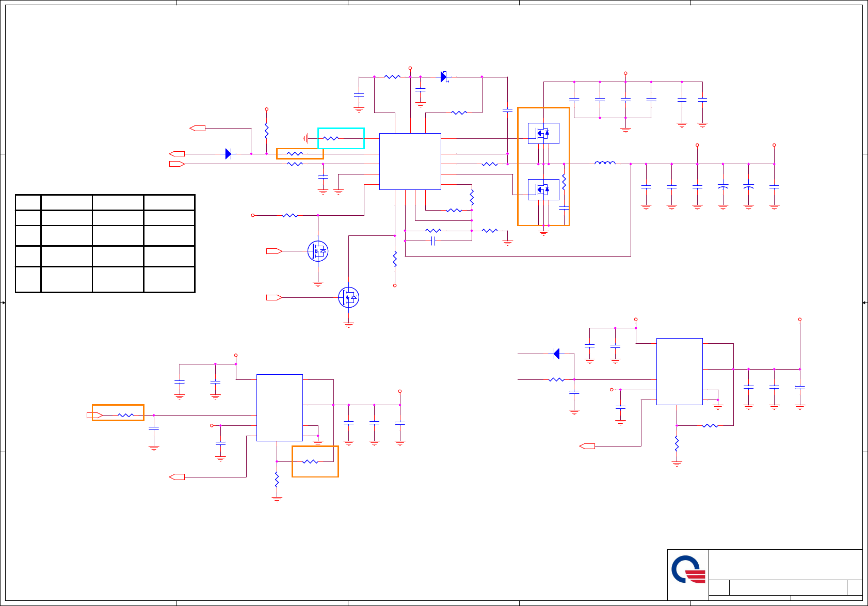
Task: Select the inductor coil symbol
Action: pos(605,163)
